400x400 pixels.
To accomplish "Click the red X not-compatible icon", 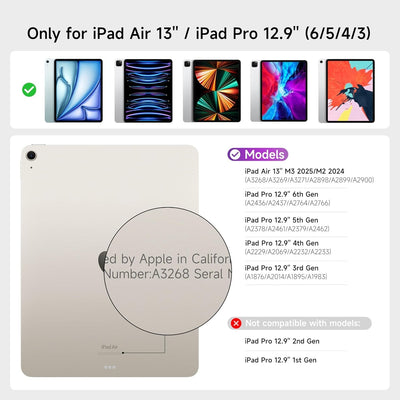I will 236,323.
